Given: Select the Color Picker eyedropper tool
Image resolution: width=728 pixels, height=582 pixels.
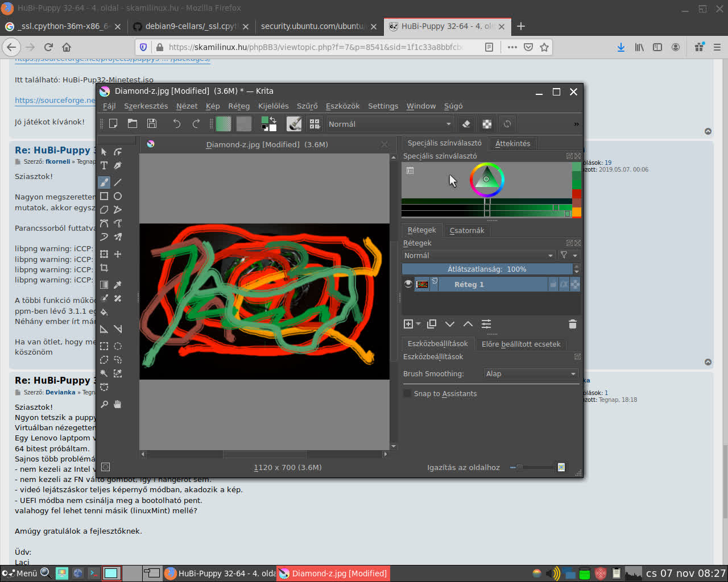Looking at the screenshot, I should click(x=118, y=285).
